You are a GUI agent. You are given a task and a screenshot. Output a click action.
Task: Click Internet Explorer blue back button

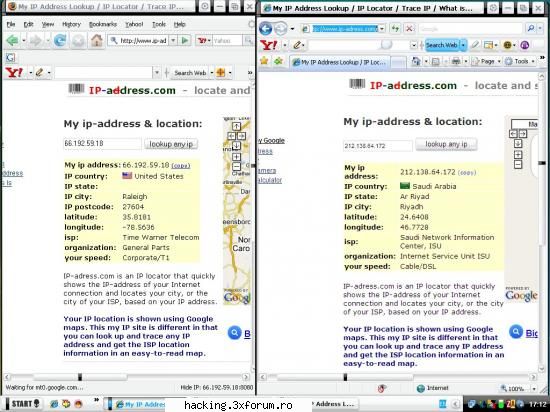coord(266,28)
